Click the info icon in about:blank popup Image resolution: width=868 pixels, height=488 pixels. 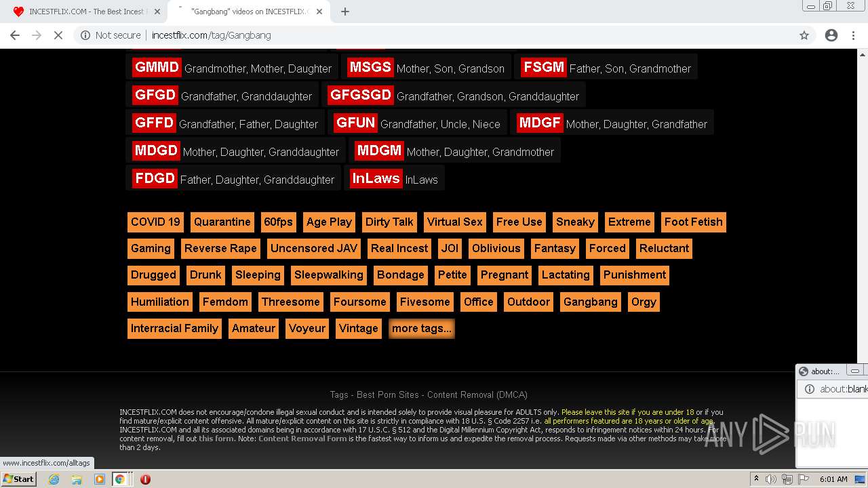coord(809,389)
